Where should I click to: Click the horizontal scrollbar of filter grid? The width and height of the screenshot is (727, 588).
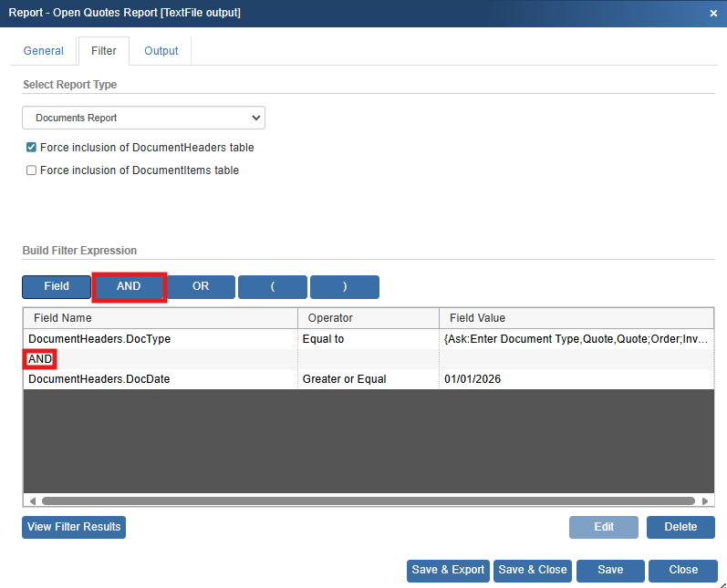pyautogui.click(x=365, y=500)
